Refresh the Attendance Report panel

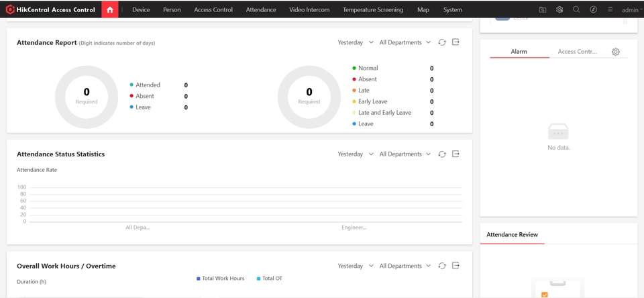pos(442,42)
